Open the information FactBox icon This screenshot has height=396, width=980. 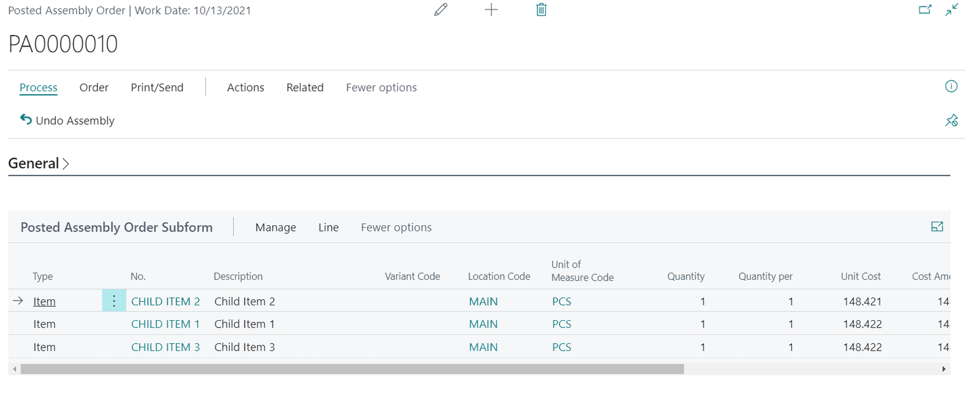click(951, 86)
